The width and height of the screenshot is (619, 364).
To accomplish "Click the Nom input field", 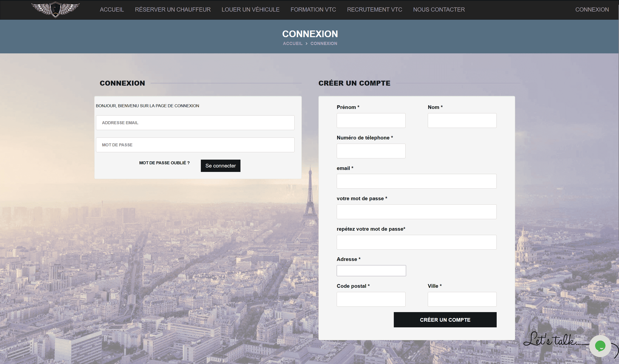I will coord(462,121).
